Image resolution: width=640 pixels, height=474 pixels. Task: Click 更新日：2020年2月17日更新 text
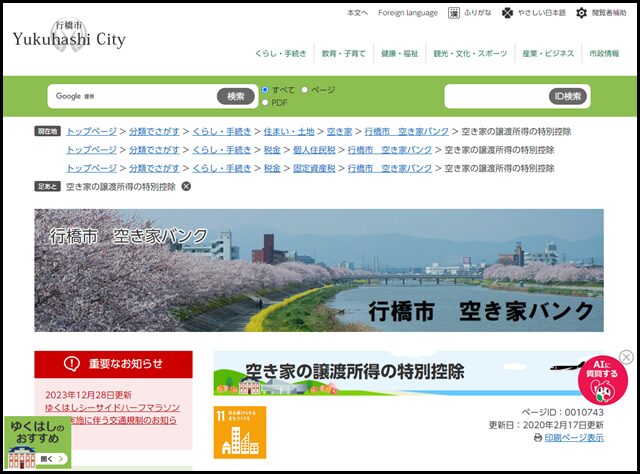pyautogui.click(x=546, y=425)
